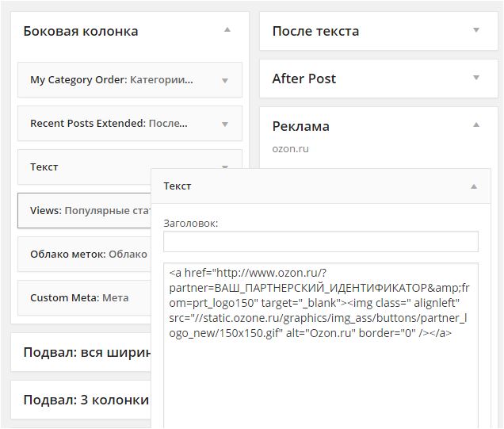Open the Облако меток widget
This screenshot has height=429, width=504.
point(84,255)
